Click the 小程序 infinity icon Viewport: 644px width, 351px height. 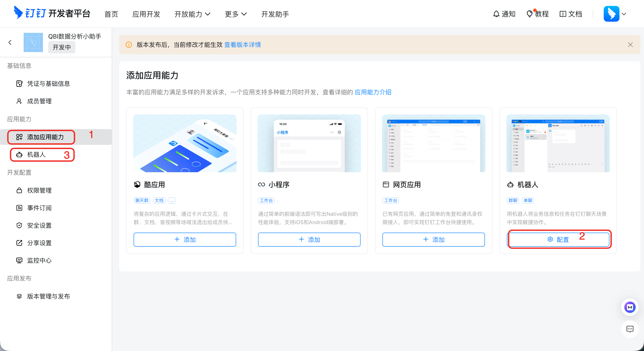tap(262, 185)
